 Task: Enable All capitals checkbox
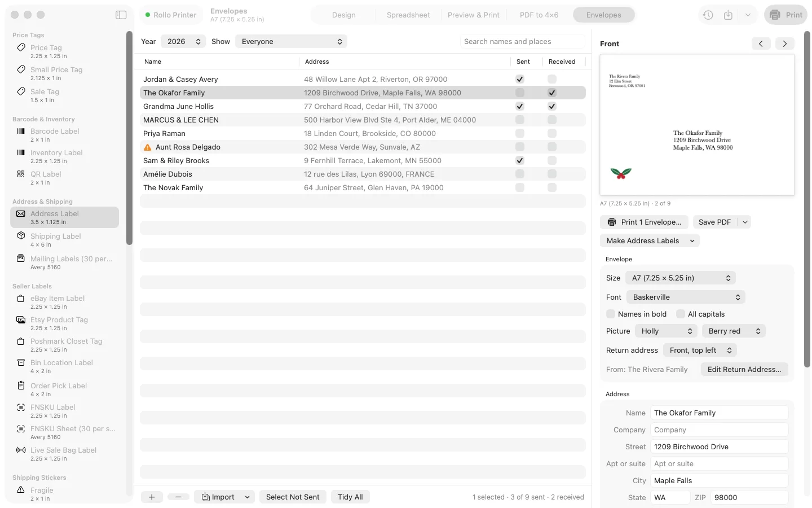681,314
